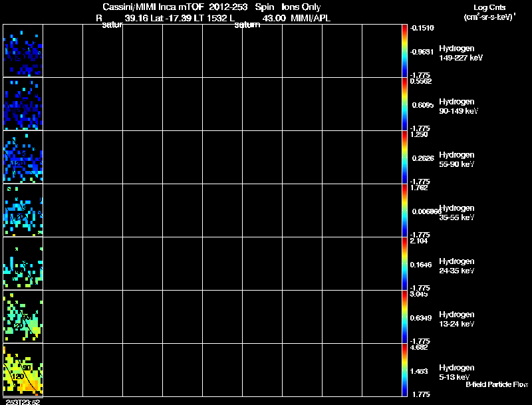Click the Hydrogen 35-55 keV image panel
This screenshot has height=405, width=532.
[x=23, y=210]
